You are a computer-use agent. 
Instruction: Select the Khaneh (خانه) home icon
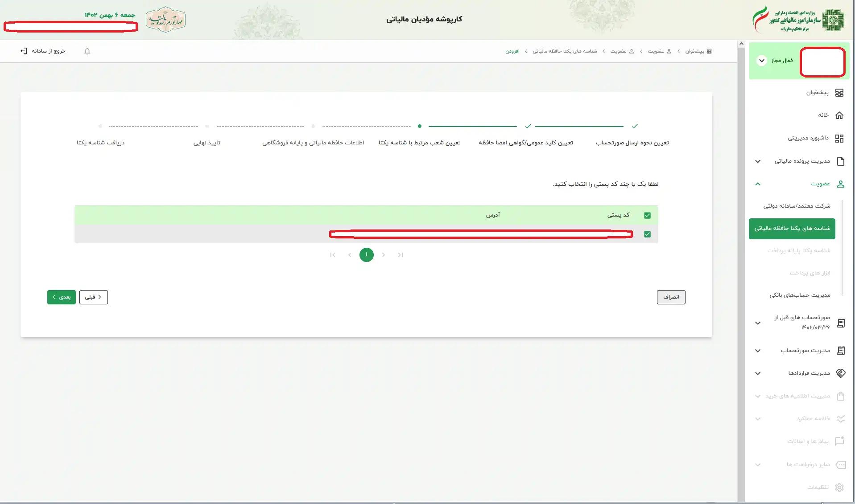(840, 115)
